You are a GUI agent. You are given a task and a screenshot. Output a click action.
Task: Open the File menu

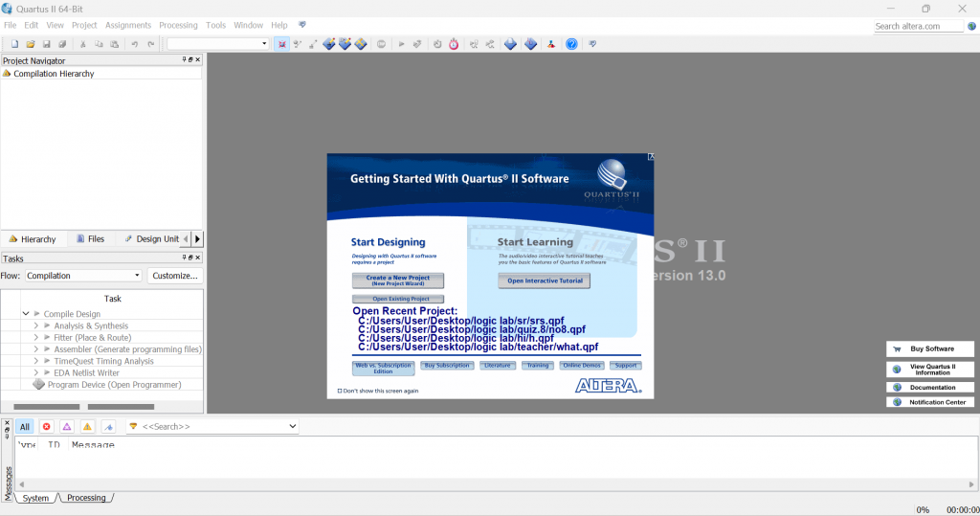(10, 25)
